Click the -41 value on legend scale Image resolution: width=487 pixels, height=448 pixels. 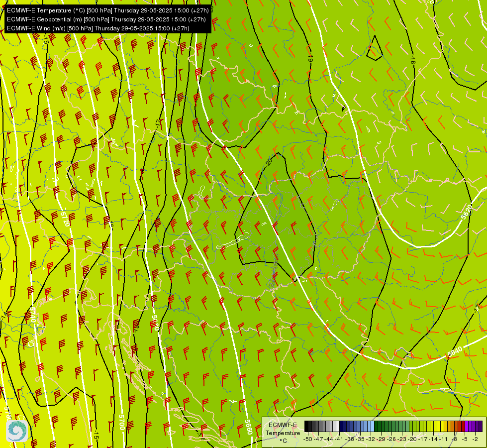[339, 439]
